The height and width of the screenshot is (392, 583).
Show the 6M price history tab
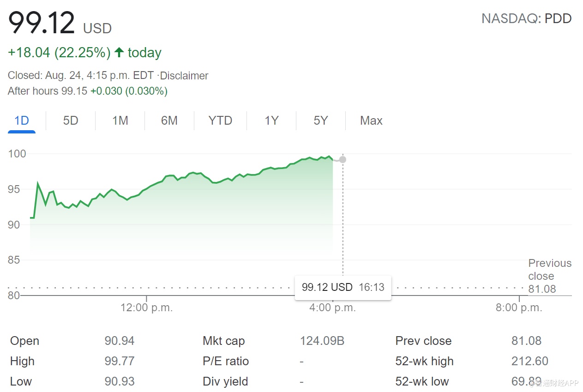[169, 121]
